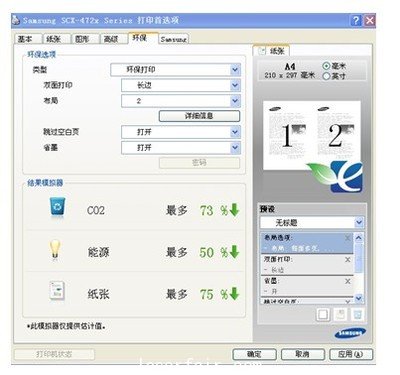The width and height of the screenshot is (400, 375).
Task: Click the green arrow beside 能源 50 %
Action: coord(235,252)
